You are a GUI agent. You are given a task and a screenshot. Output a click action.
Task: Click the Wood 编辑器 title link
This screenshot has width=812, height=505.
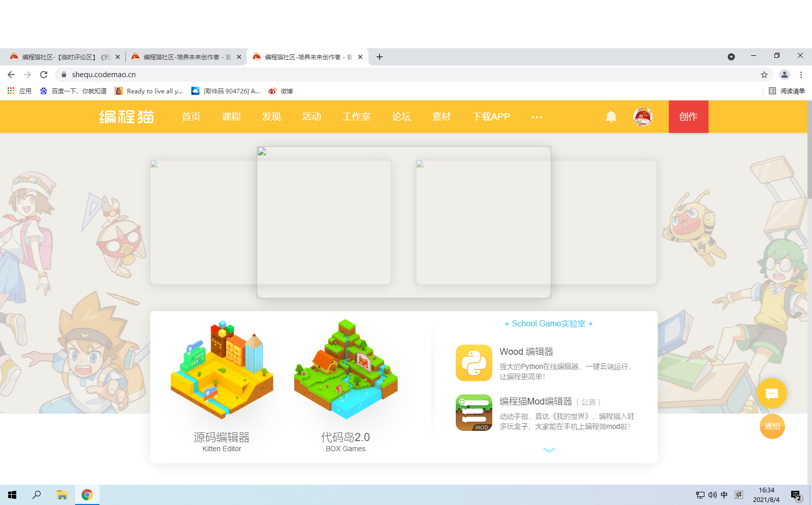(526, 352)
